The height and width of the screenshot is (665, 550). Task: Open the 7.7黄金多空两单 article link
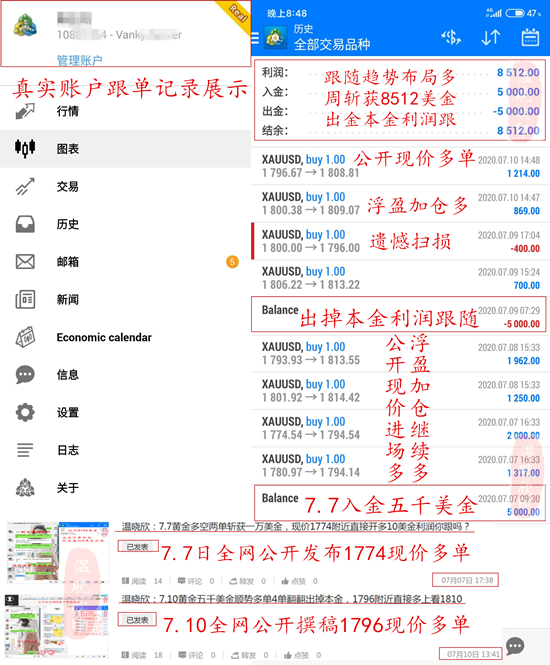(x=296, y=526)
